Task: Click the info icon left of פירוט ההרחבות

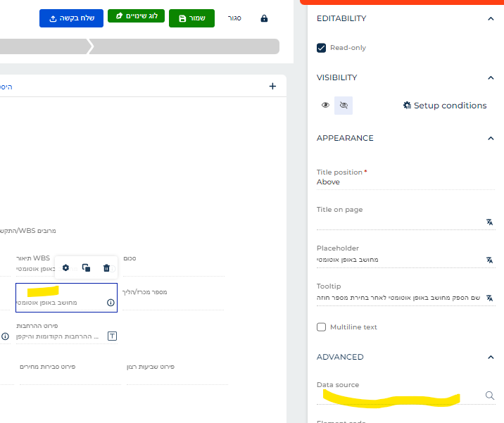Action: click(5, 336)
